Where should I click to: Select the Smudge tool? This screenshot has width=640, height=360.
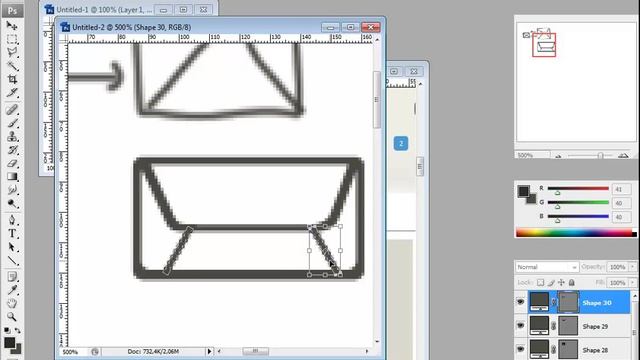[x=12, y=190]
